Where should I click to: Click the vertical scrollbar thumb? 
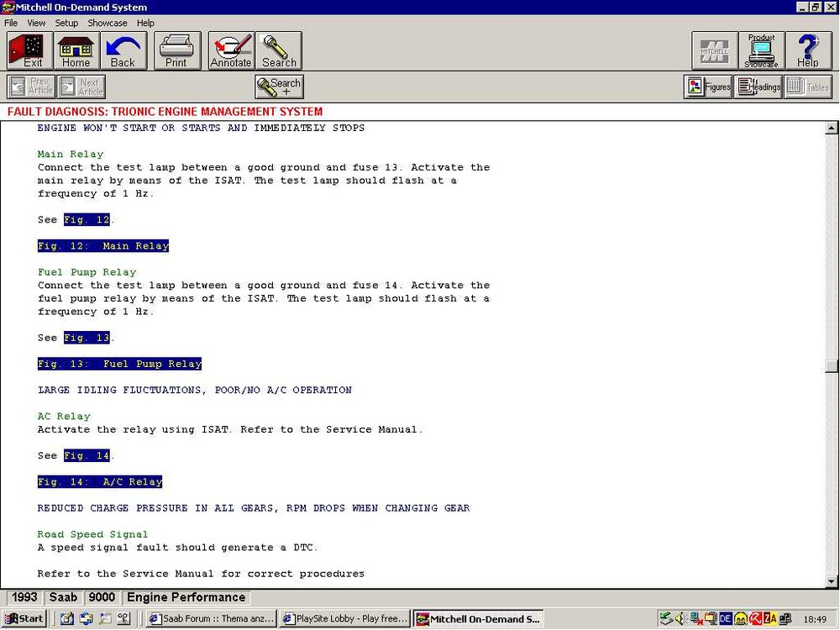(x=832, y=366)
